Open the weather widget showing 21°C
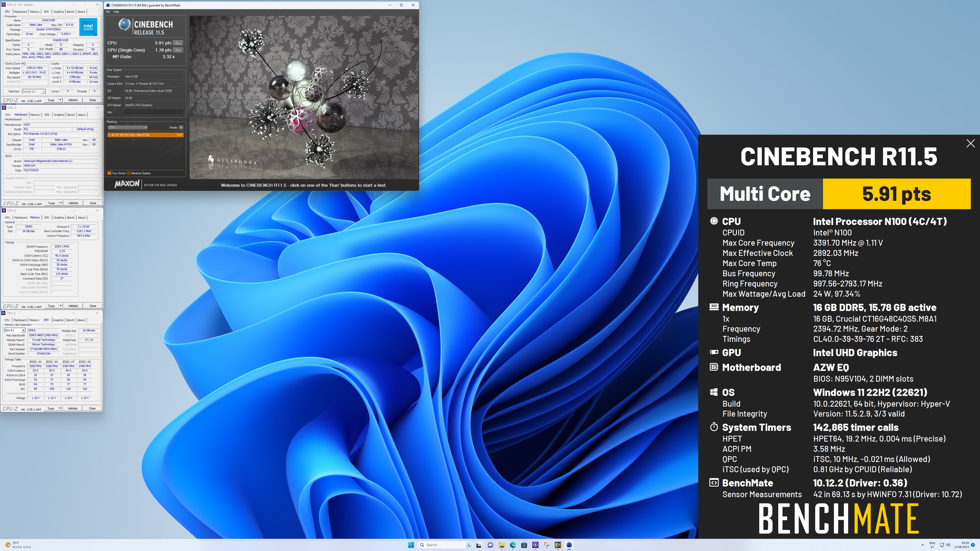Screen dimensions: 980x551 click(18, 545)
